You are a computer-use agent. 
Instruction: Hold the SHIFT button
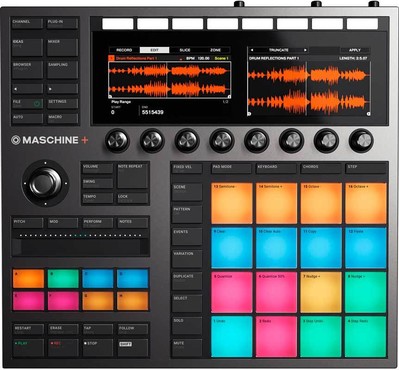(x=132, y=348)
